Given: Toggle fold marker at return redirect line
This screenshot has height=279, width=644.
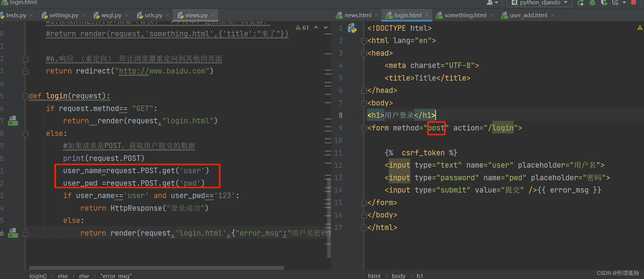Looking at the screenshot, I should (x=26, y=71).
